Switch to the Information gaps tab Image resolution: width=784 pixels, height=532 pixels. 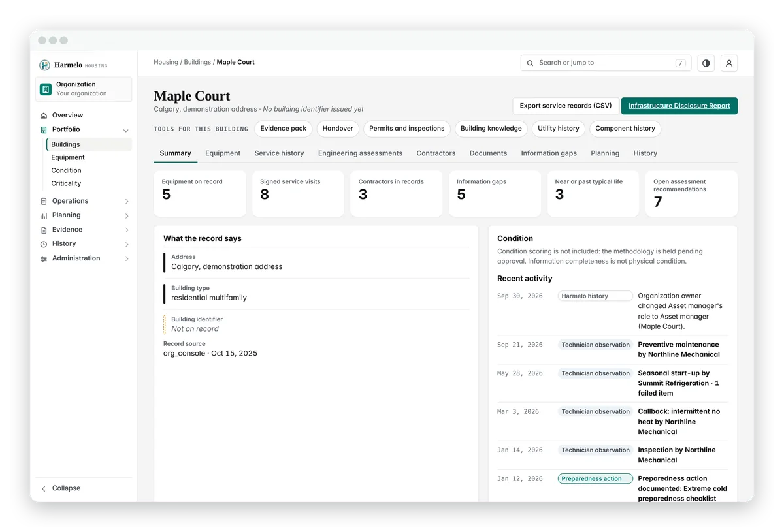[x=549, y=153]
